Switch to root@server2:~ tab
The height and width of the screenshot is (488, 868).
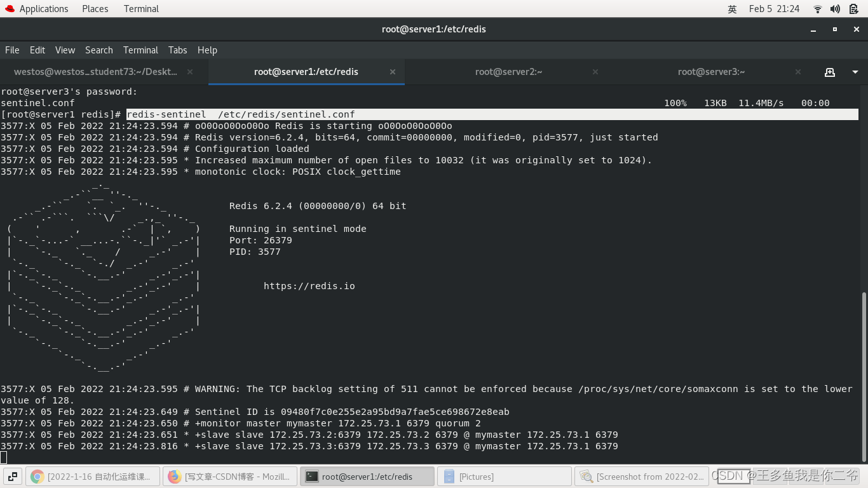(x=508, y=72)
